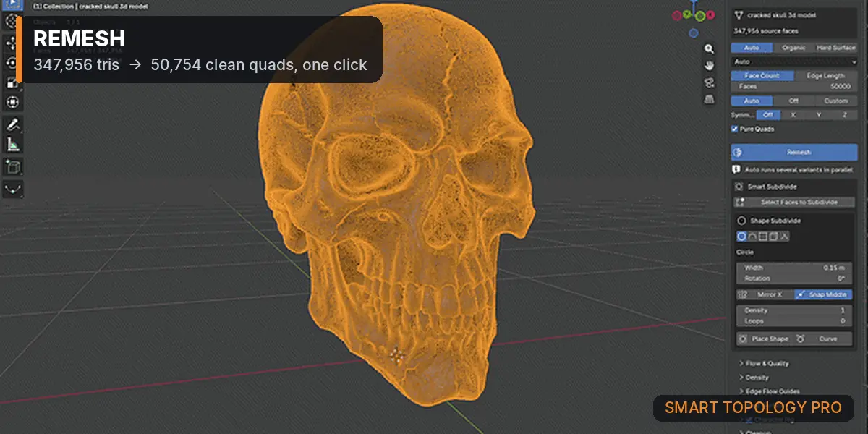The height and width of the screenshot is (434, 868).
Task: Enable Z symmetry
Action: tap(845, 115)
